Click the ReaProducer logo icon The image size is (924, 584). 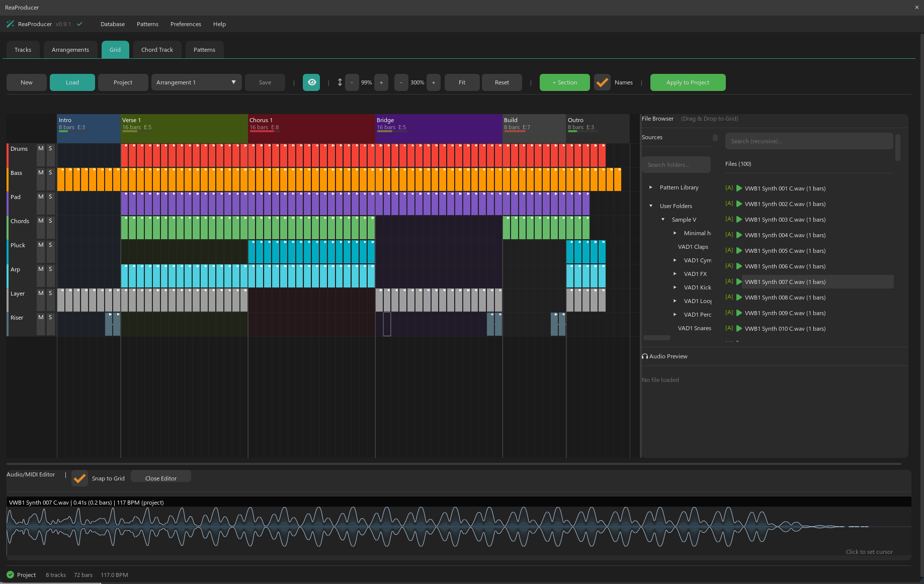point(10,24)
